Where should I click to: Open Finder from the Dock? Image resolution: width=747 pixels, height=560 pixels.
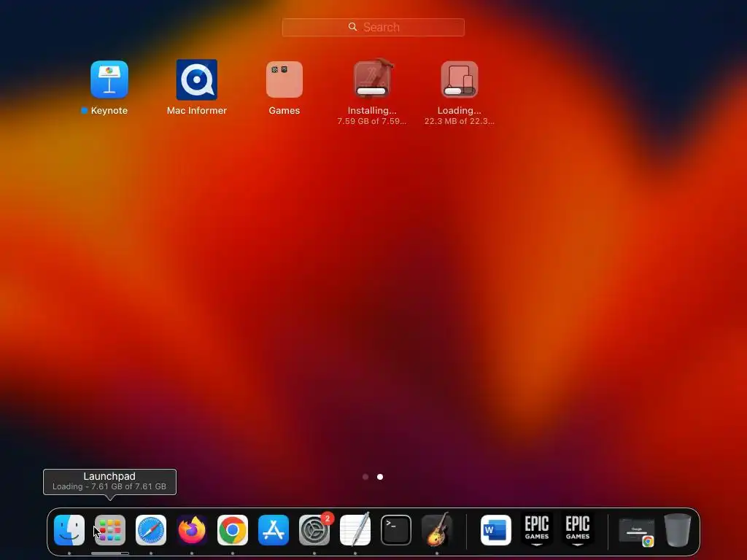[69, 530]
